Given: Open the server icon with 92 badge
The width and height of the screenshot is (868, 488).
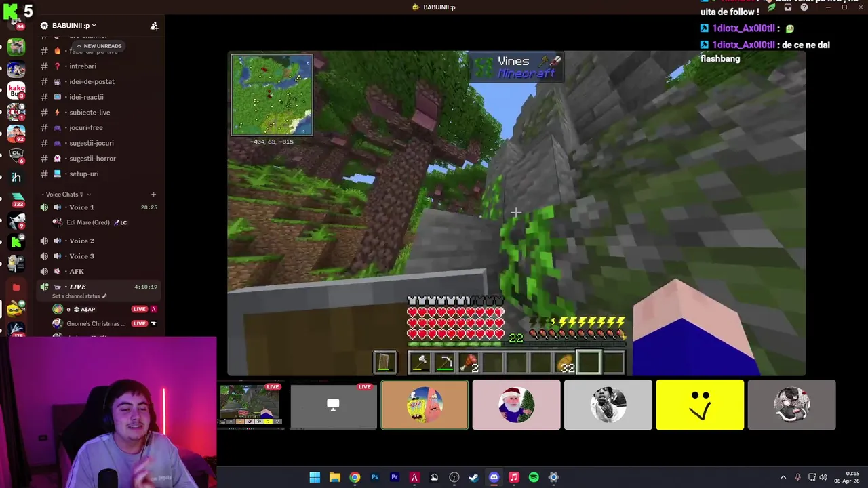Looking at the screenshot, I should [16, 134].
